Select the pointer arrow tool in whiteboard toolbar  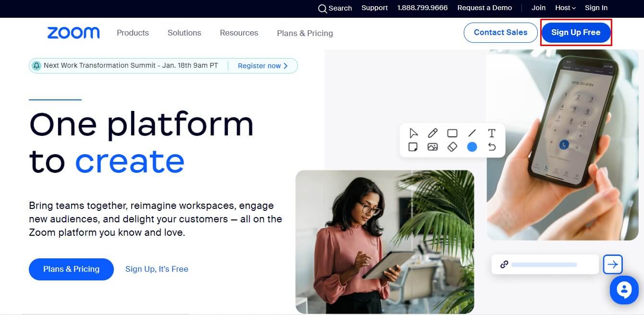413,133
